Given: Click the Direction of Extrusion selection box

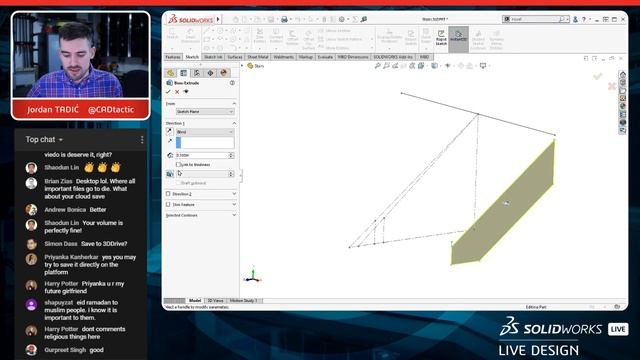Looking at the screenshot, I should tap(205, 142).
